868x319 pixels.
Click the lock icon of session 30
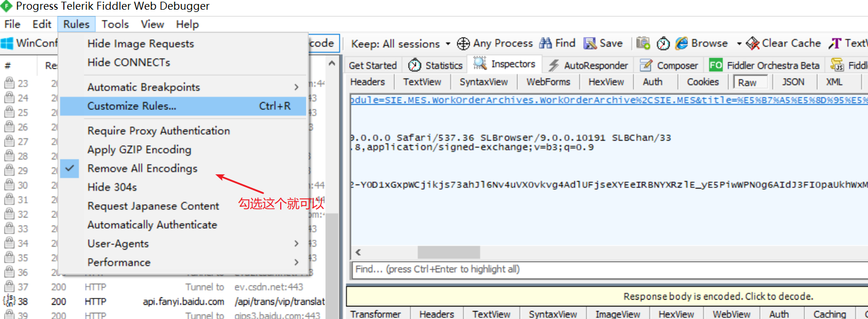point(9,185)
